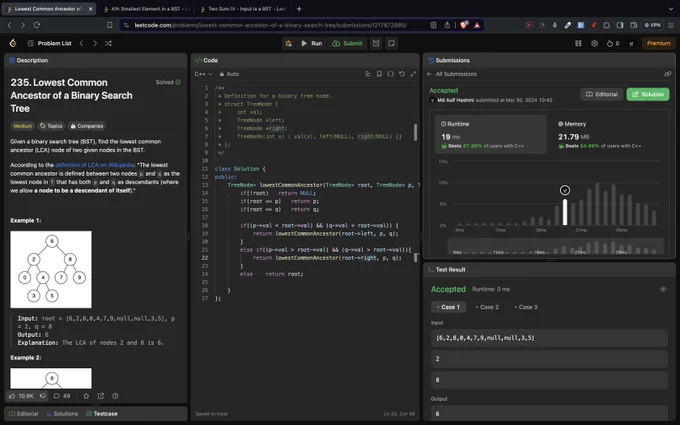Open the C++ language dropdown
Viewport: 680px width, 425px height.
(203, 74)
